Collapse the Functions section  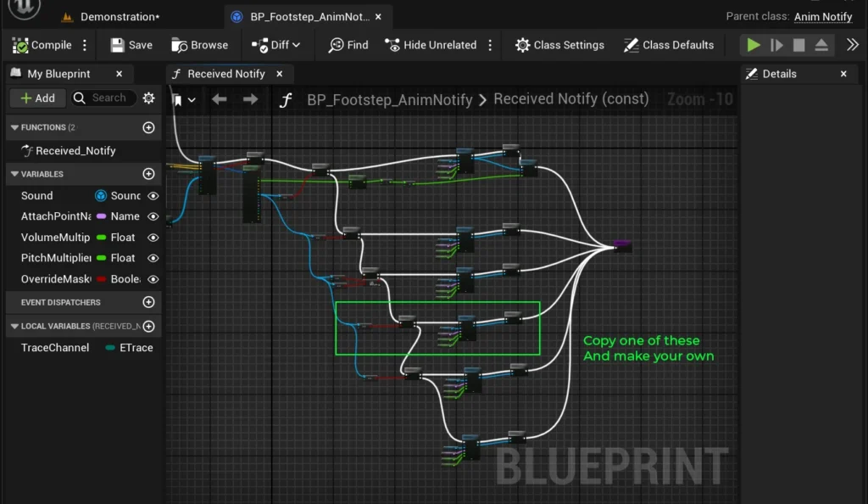14,127
